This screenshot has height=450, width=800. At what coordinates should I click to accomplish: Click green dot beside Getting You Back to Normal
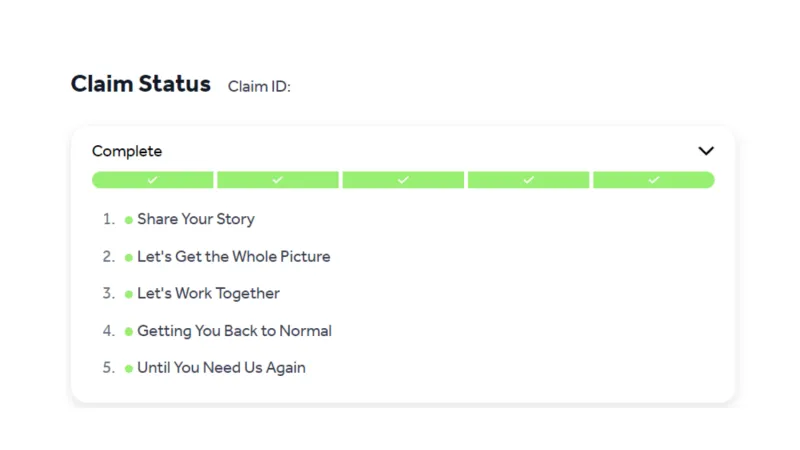point(129,332)
